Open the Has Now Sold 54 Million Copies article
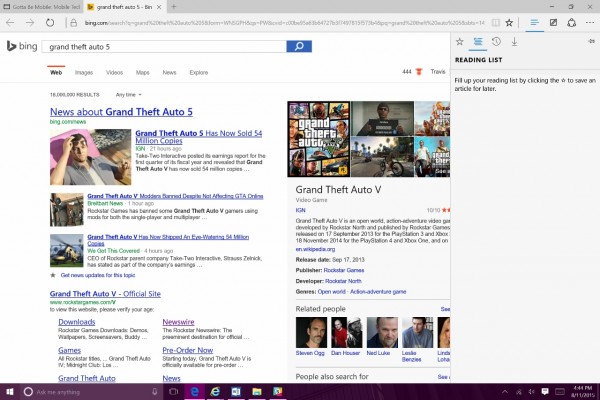Screen dimensions: 600x400 [x=199, y=137]
